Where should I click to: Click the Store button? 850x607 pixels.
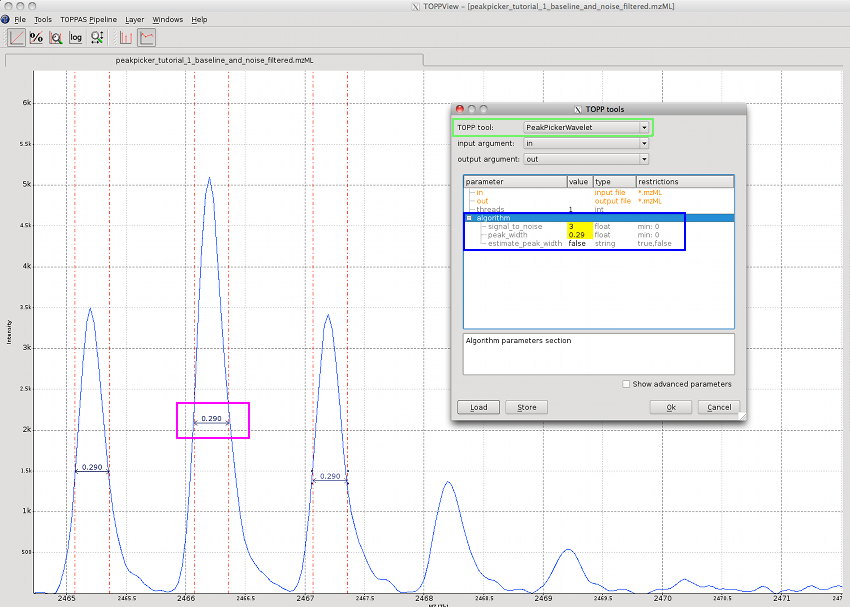click(526, 407)
